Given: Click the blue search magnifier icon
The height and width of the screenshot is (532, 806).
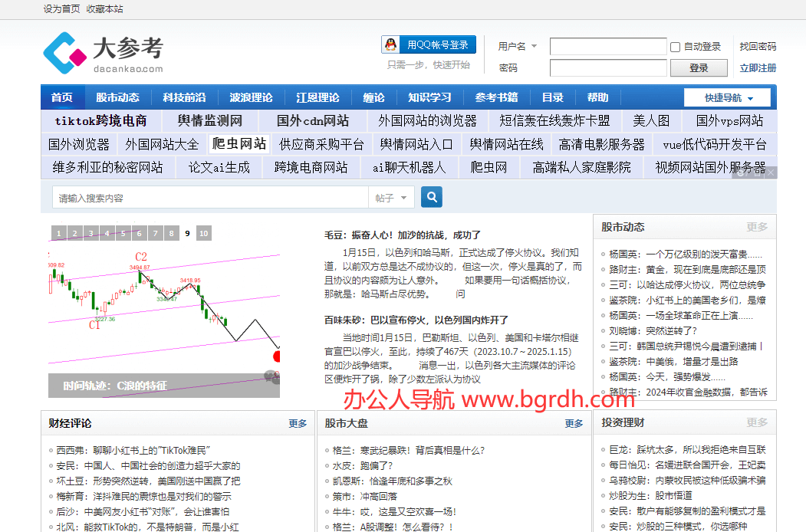Looking at the screenshot, I should (x=431, y=197).
